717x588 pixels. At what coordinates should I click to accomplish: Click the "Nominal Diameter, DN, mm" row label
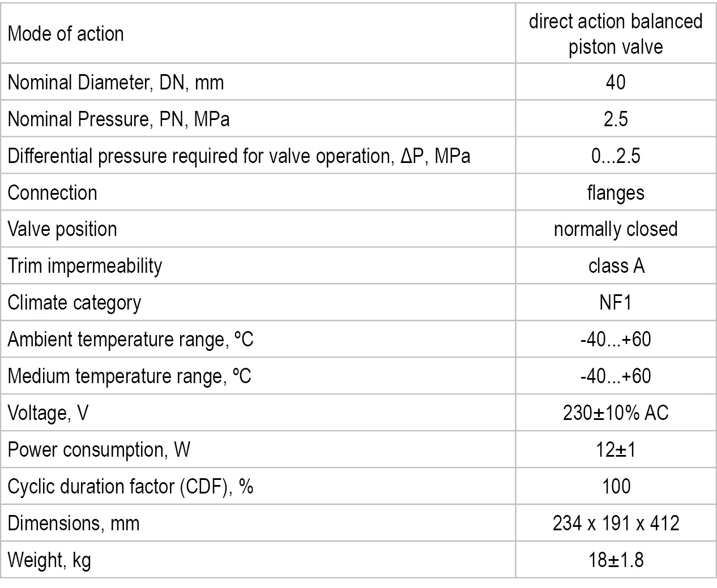pos(116,83)
